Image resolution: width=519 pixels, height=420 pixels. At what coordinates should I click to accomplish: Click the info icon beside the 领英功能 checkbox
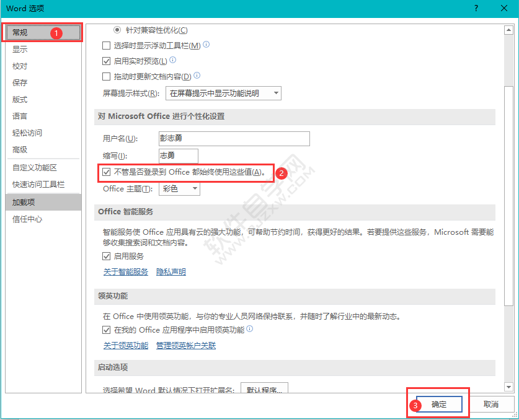click(251, 329)
